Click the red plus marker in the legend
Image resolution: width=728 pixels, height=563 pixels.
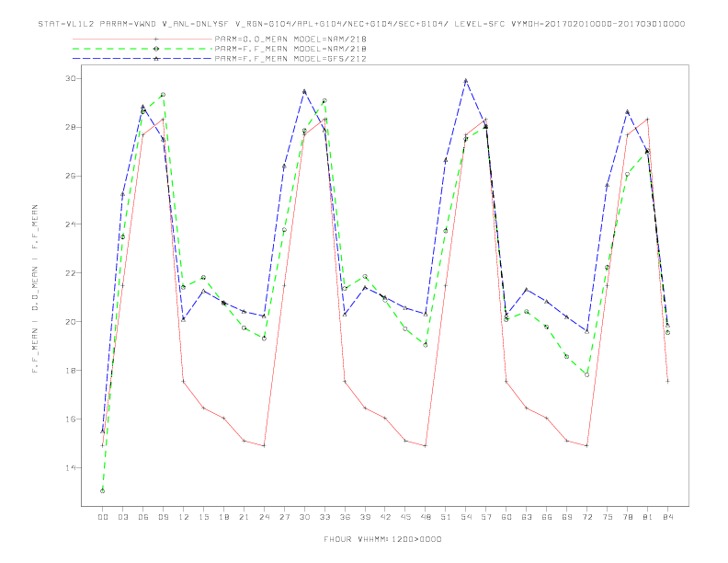(156, 39)
